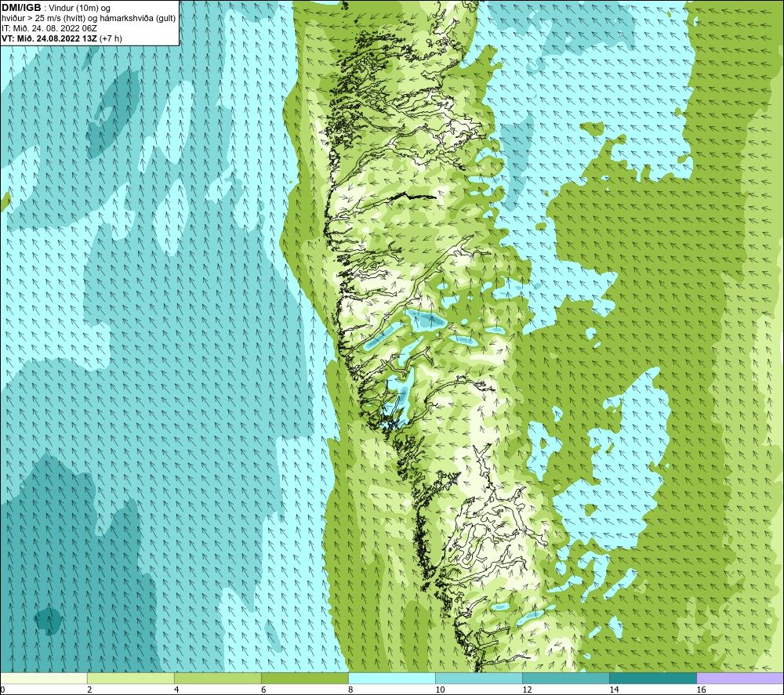Screen dimensions: 784x695
Task: Click the legend scale label '12'
Action: 527,690
